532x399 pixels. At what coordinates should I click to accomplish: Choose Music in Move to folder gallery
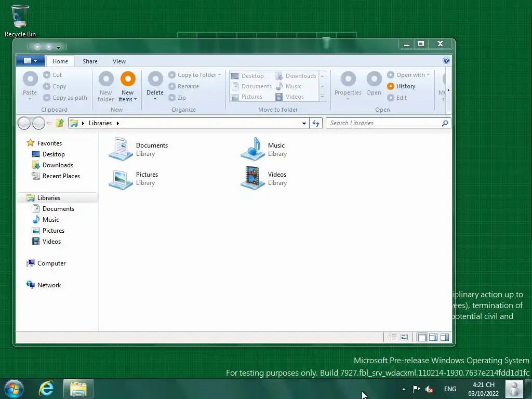tap(289, 86)
